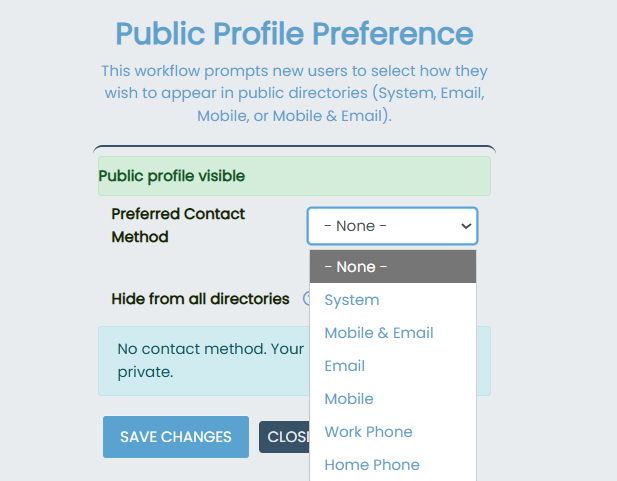The height and width of the screenshot is (481, 617).
Task: Toggle the Hide from all directories control
Action: pos(305,298)
